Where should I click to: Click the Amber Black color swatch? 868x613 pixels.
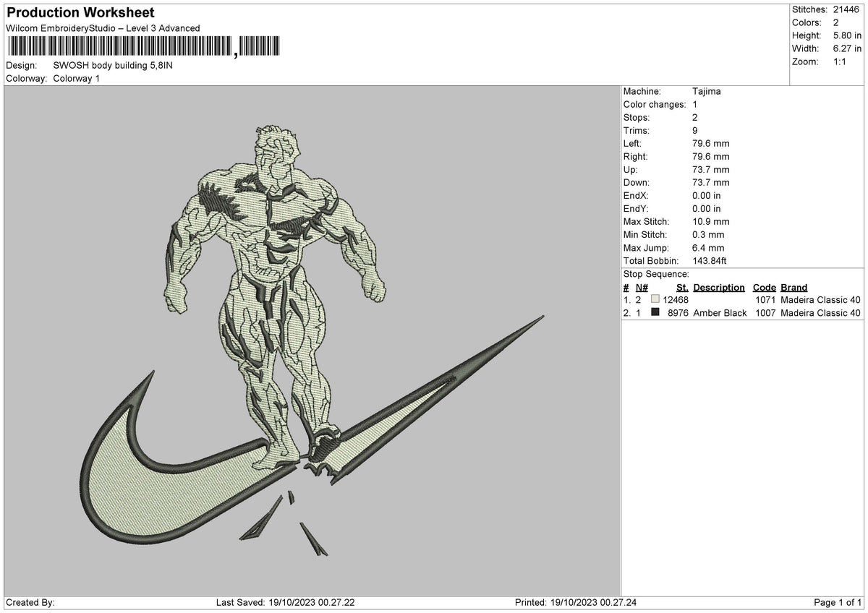[x=655, y=313]
